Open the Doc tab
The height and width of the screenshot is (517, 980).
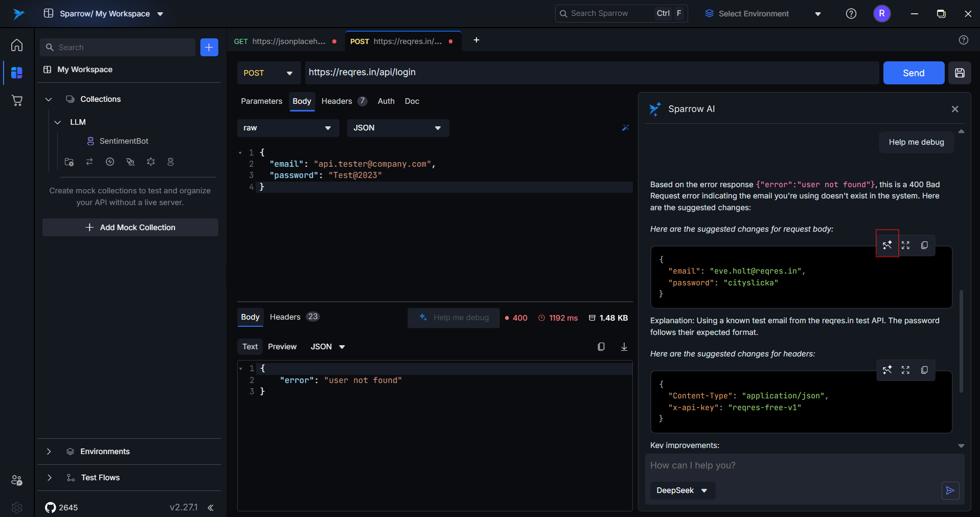412,101
